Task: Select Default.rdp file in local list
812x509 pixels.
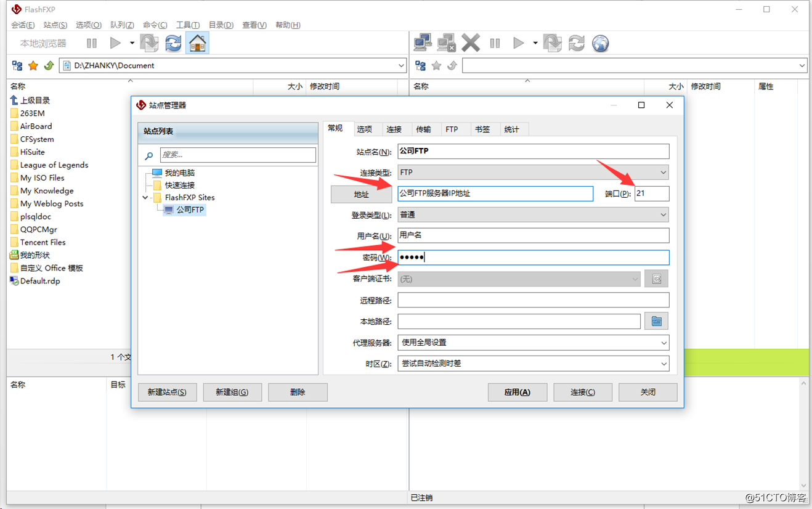Action: point(35,281)
